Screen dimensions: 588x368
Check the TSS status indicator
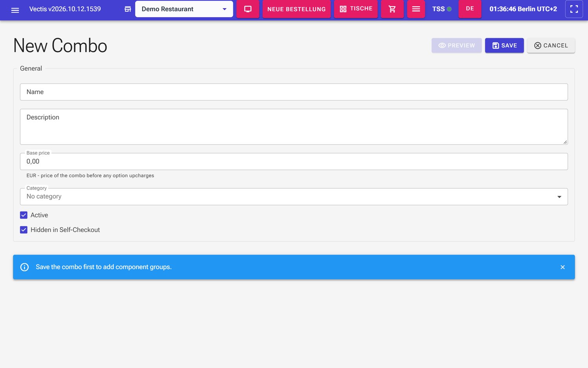(442, 9)
